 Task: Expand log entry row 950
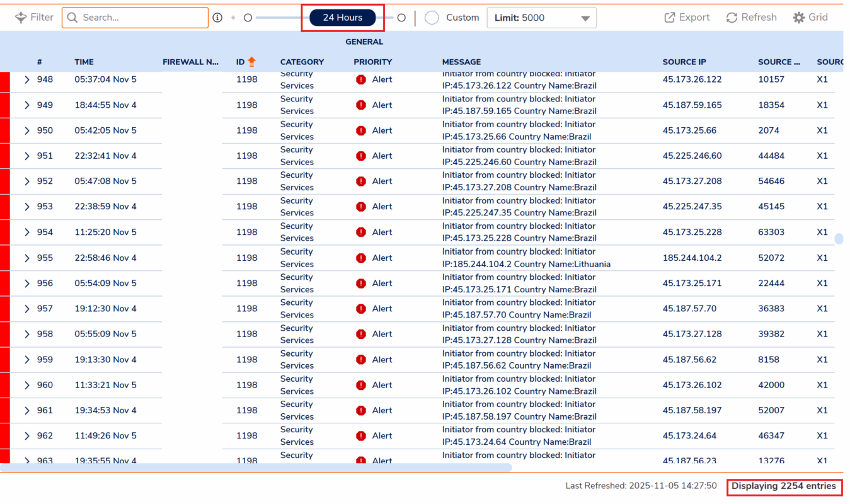coord(27,130)
